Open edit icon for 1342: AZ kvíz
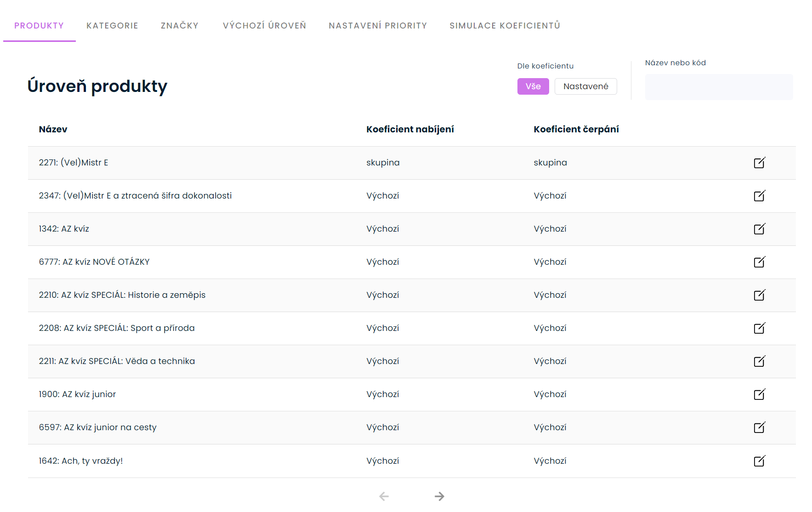Screen dimensions: 812x512 (759, 229)
